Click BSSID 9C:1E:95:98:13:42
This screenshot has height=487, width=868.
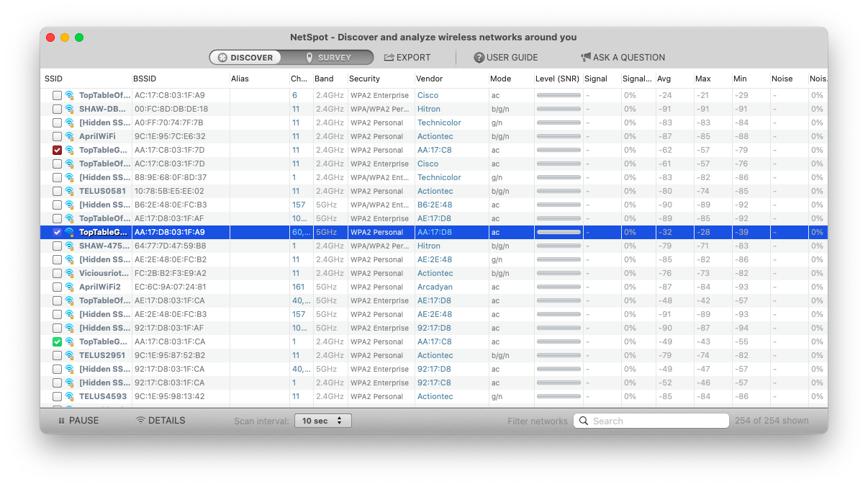170,396
